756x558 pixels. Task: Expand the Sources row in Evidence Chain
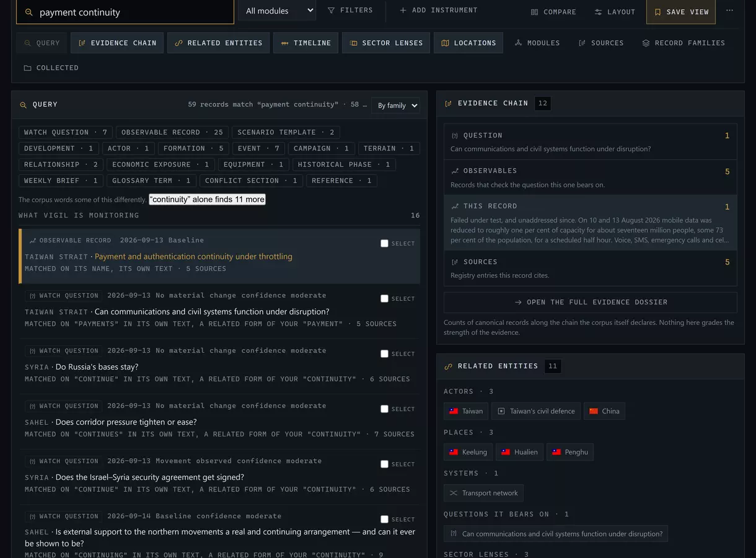click(591, 268)
